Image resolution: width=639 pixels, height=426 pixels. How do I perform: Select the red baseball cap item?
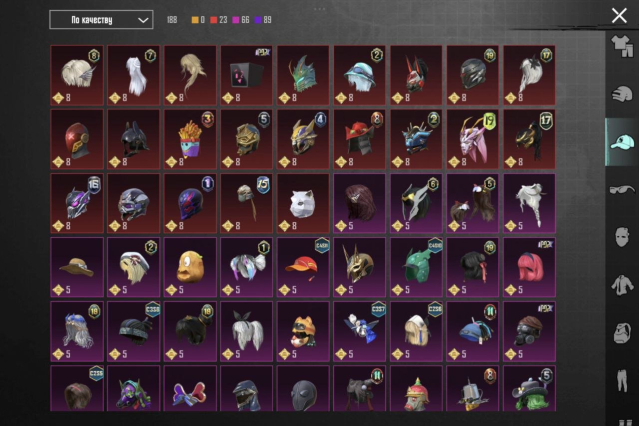click(303, 267)
